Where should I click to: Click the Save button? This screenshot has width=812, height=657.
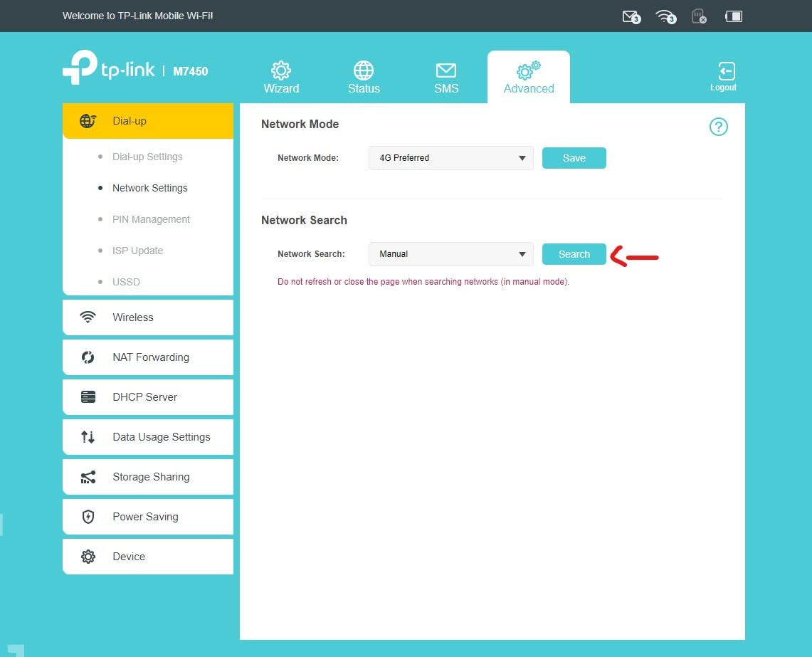coord(574,158)
